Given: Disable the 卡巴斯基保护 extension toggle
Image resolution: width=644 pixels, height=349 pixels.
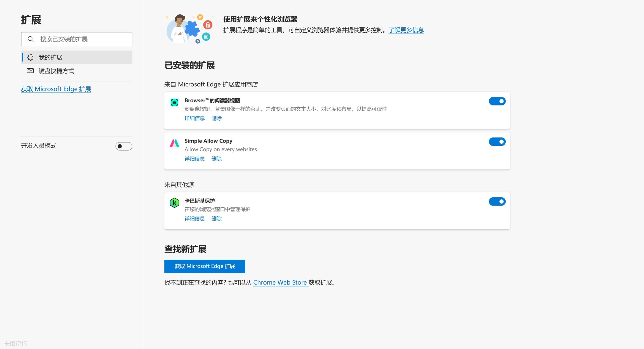Looking at the screenshot, I should [x=497, y=201].
